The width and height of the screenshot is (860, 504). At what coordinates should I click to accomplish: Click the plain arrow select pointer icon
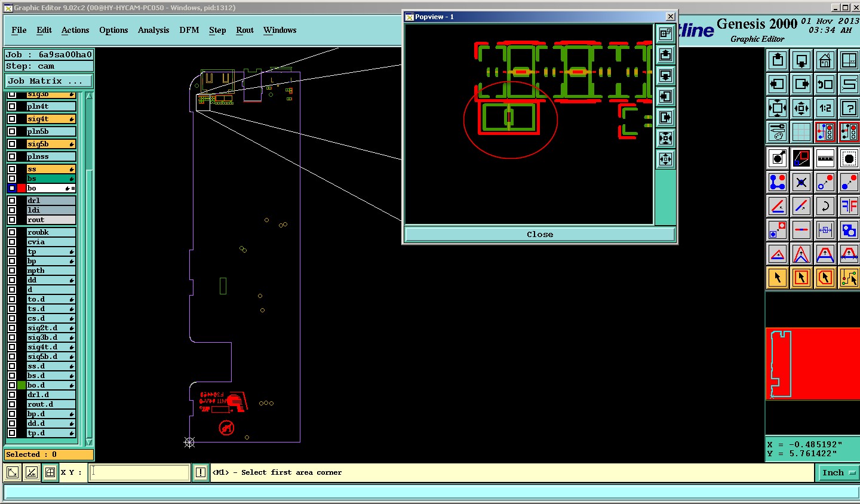[778, 278]
